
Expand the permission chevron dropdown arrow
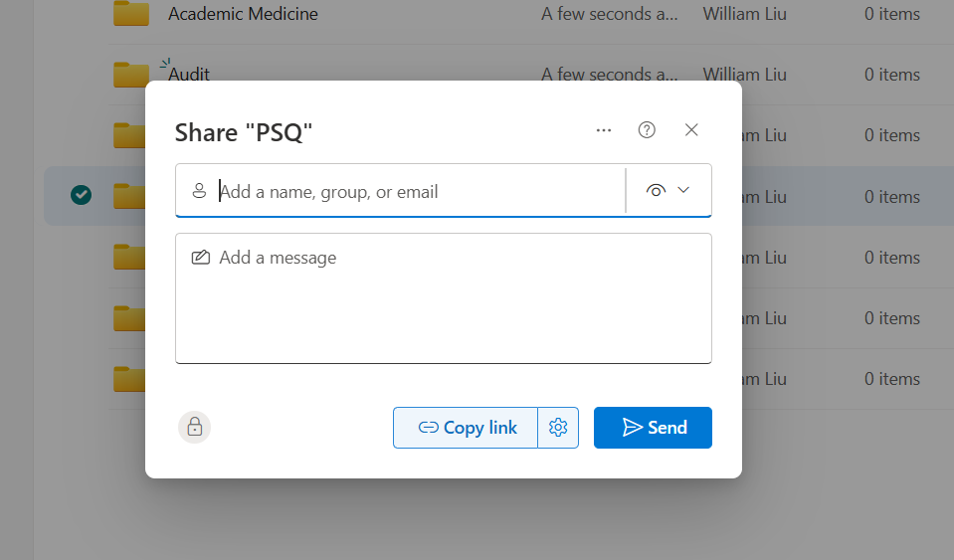(683, 191)
